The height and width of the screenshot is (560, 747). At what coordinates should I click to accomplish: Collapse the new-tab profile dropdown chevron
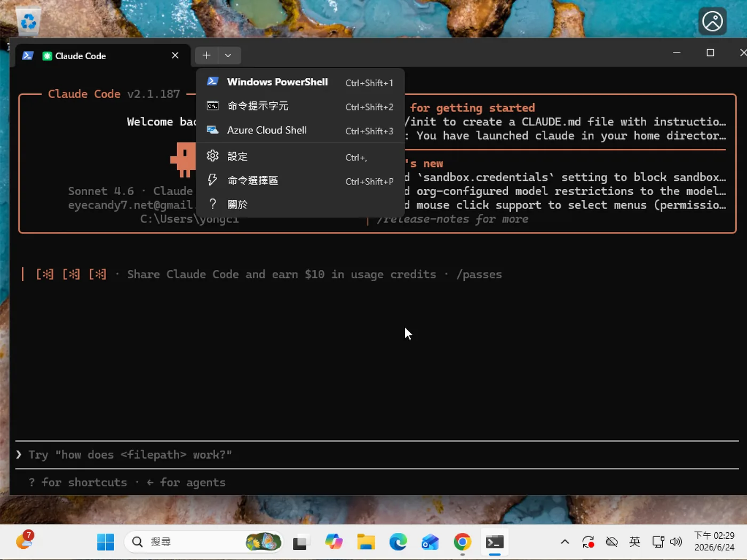point(228,55)
